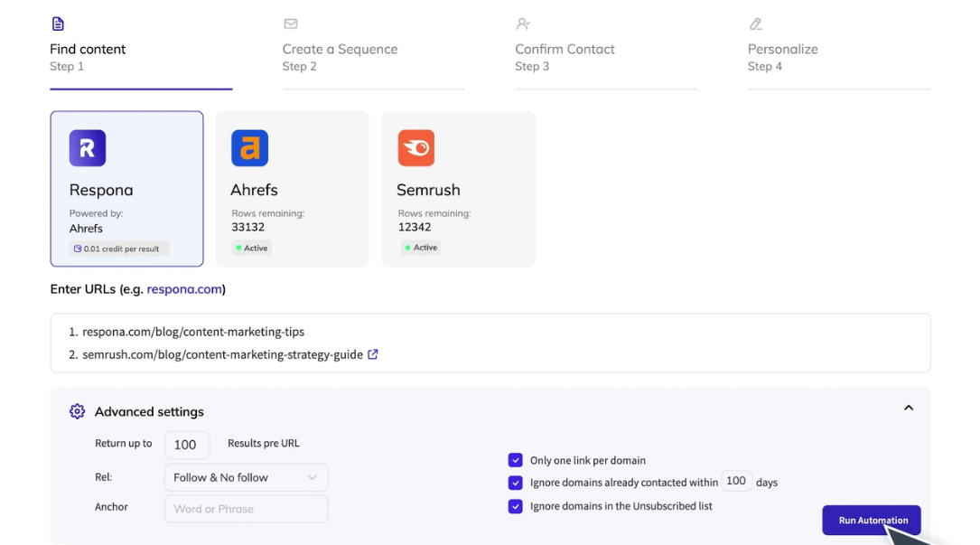The height and width of the screenshot is (545, 980).
Task: Click the Run Automation button
Action: click(872, 520)
